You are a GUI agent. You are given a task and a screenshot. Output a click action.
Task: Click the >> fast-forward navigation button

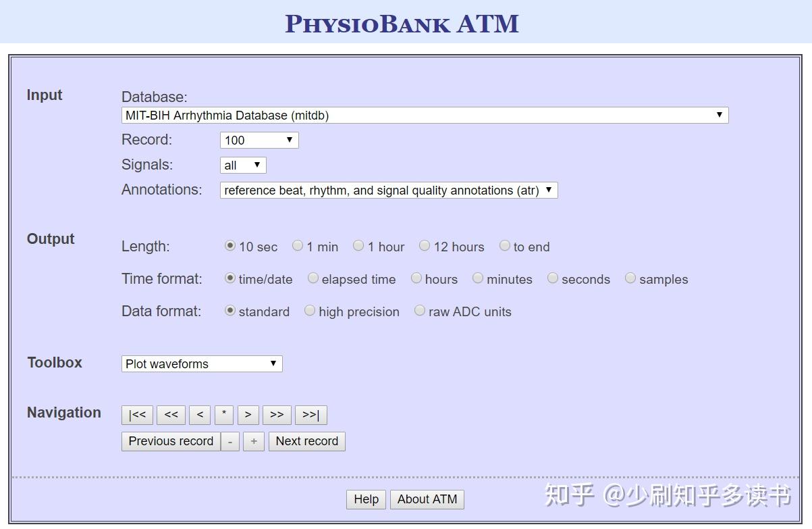point(277,415)
